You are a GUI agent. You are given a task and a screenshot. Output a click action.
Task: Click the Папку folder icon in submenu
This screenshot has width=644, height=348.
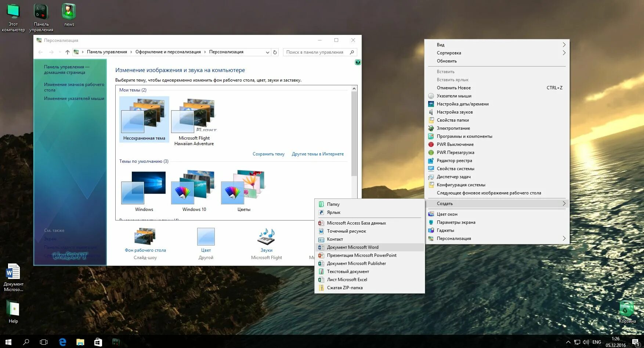(321, 204)
